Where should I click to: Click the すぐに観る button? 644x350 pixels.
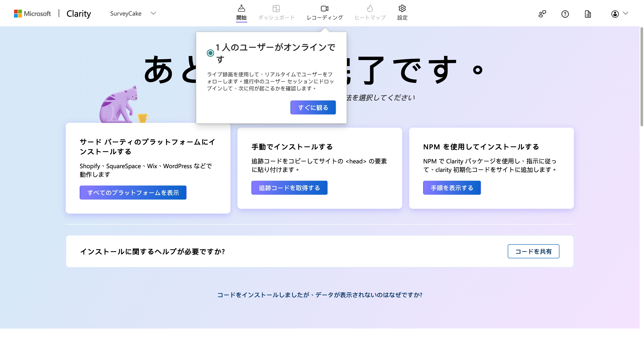click(x=313, y=107)
